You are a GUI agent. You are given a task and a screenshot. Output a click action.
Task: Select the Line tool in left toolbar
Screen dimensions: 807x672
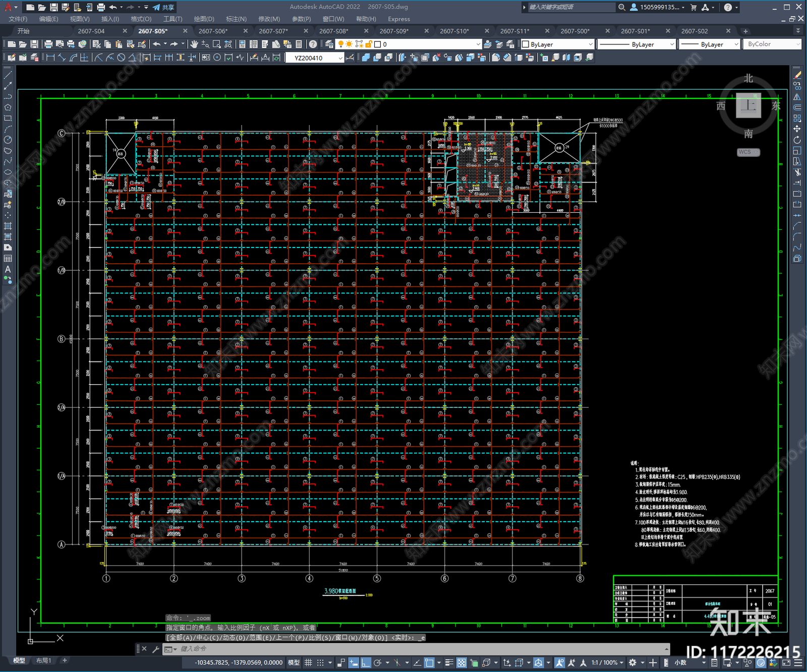[x=8, y=75]
